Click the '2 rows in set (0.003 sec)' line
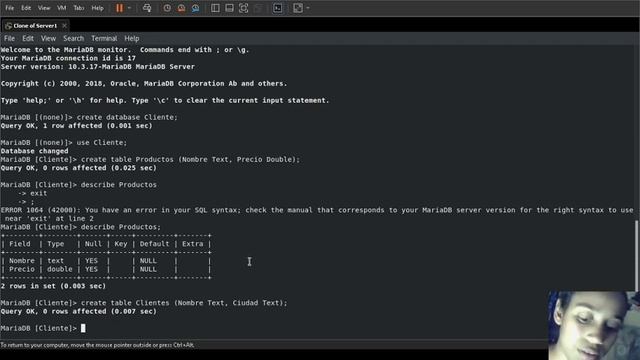The width and height of the screenshot is (640, 360). click(53, 286)
